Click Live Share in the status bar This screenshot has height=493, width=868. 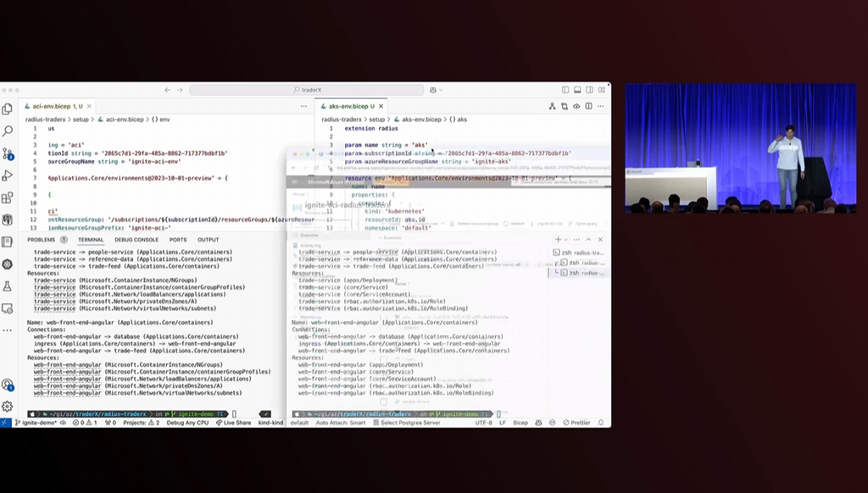(233, 422)
